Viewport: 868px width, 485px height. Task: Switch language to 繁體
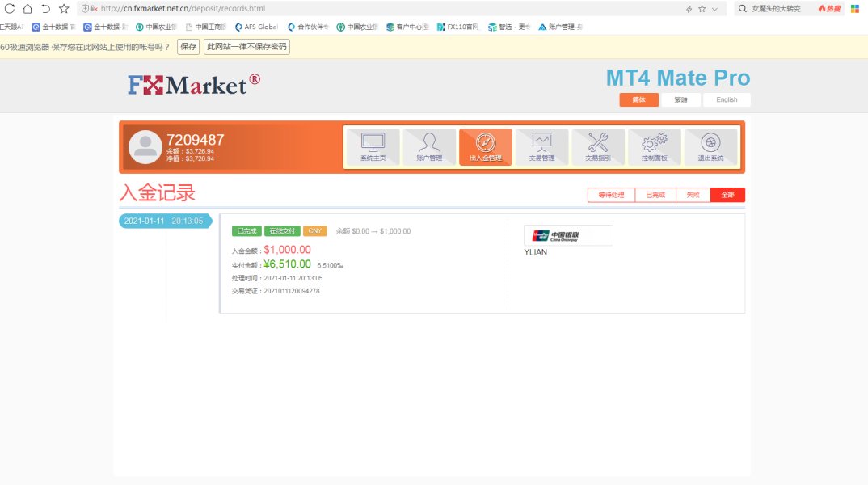point(680,99)
